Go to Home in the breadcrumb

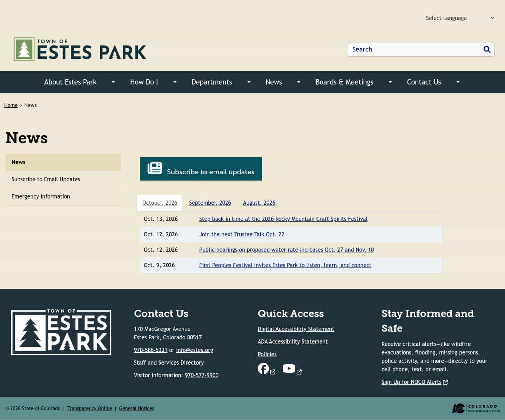[x=11, y=105]
